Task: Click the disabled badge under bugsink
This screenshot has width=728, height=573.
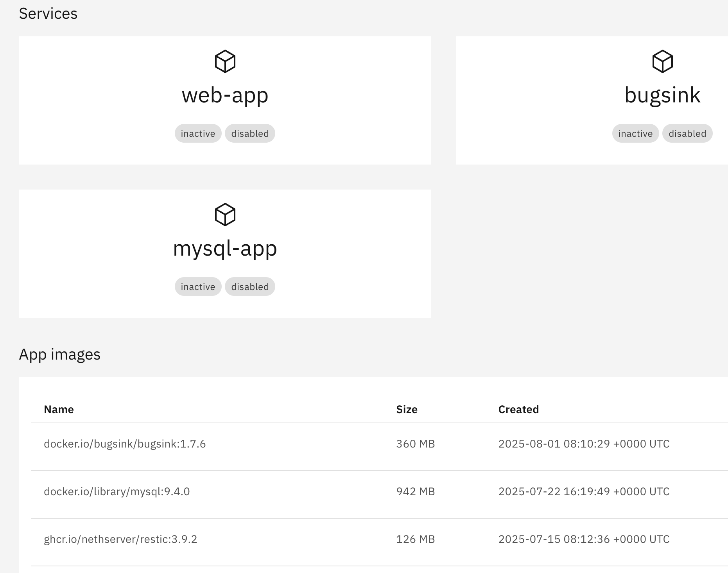Action: pyautogui.click(x=687, y=134)
